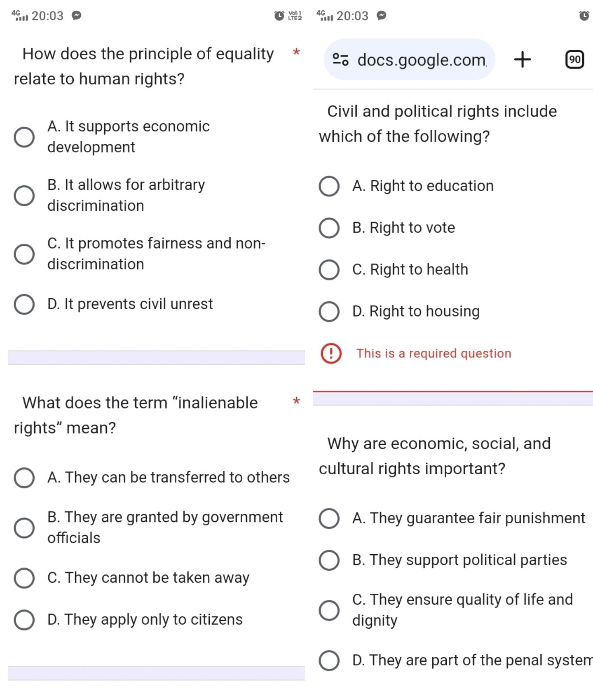The width and height of the screenshot is (593, 700).
Task: Select A They guarantee fair punishment
Action: tap(328, 518)
